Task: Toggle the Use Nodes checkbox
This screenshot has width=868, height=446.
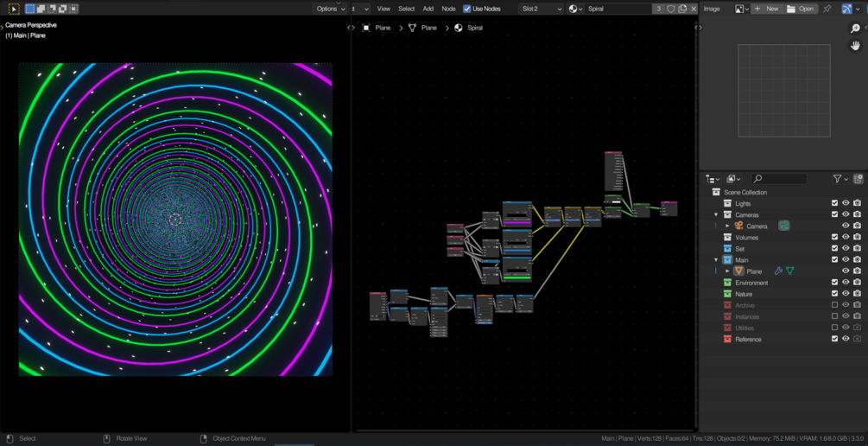Action: [x=466, y=9]
